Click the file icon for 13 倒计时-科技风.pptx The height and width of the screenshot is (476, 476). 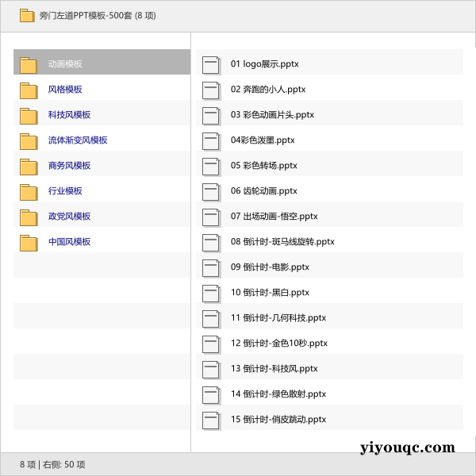[x=210, y=369]
